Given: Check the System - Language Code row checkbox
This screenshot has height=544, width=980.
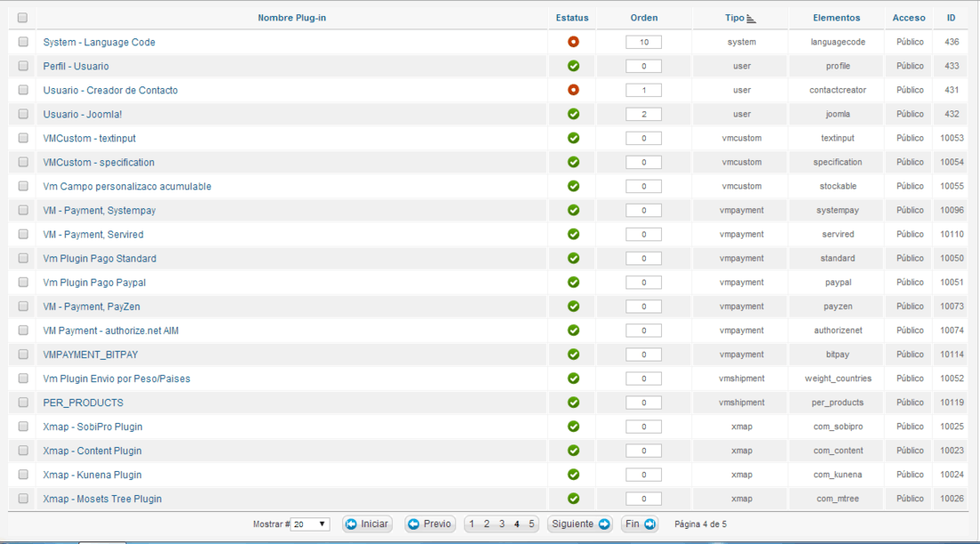Looking at the screenshot, I should [x=23, y=42].
